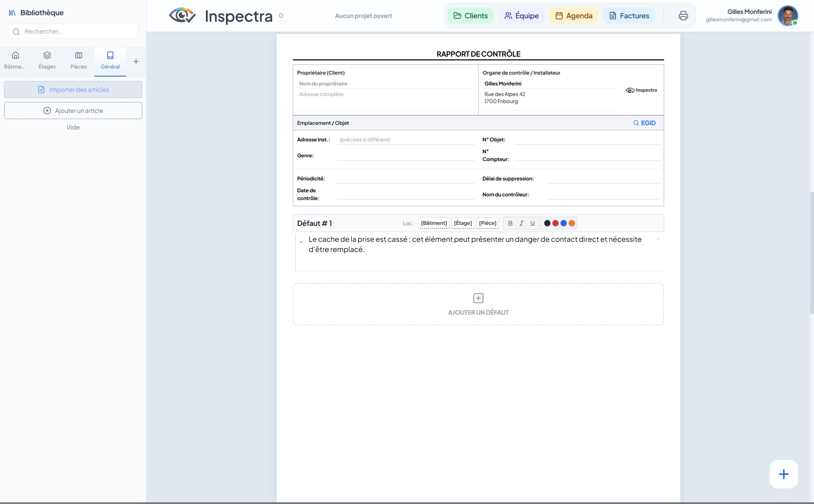Toggle bold formatting for Défaut #1

click(510, 223)
